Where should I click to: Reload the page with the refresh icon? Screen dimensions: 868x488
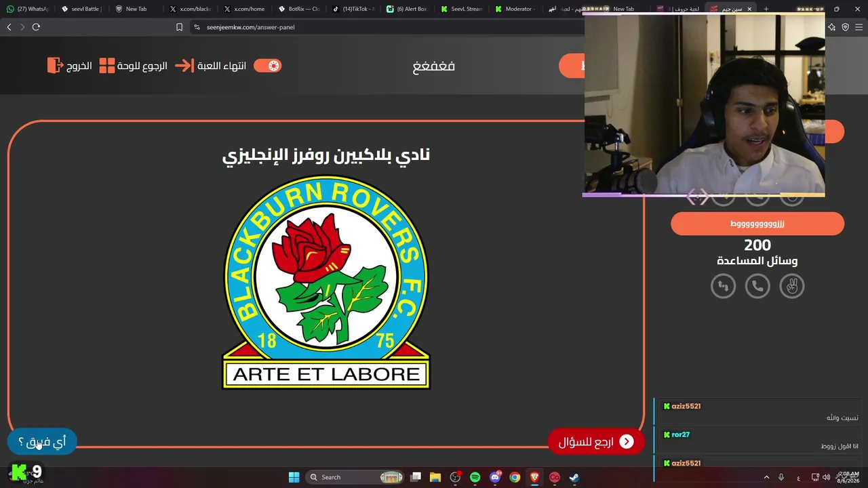[x=36, y=27]
